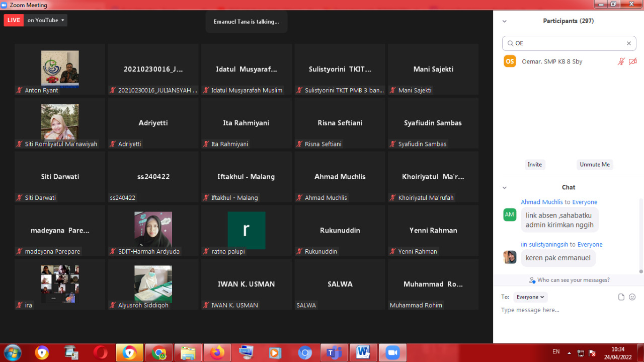The image size is (644, 362).
Task: Select the ss240422 participant tile
Action: [153, 177]
